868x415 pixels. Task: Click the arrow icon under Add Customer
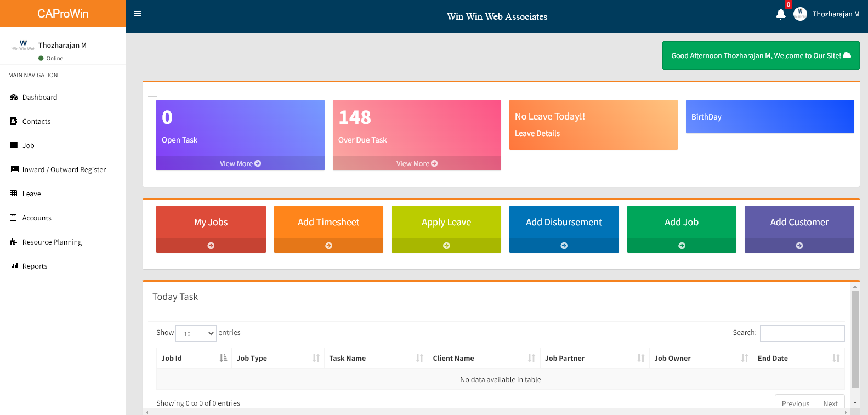click(x=799, y=246)
